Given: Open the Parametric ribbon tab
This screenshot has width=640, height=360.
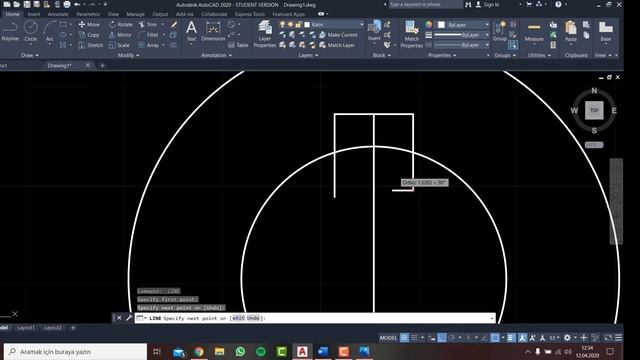Looking at the screenshot, I should (x=88, y=14).
